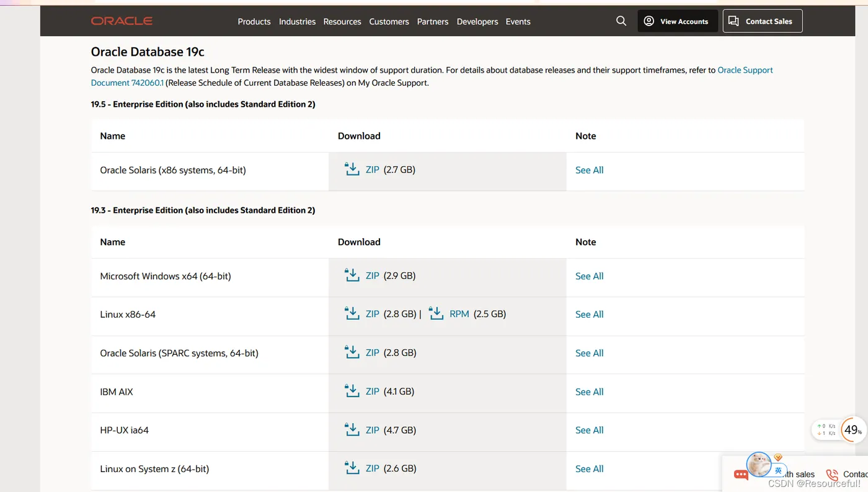Open the Developers menu
The width and height of the screenshot is (868, 492).
[x=477, y=21]
